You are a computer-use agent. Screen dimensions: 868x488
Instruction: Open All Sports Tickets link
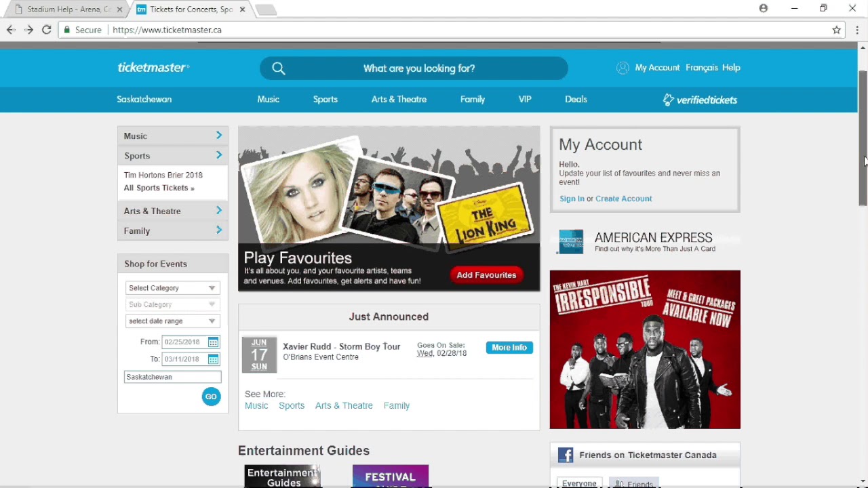click(x=159, y=188)
